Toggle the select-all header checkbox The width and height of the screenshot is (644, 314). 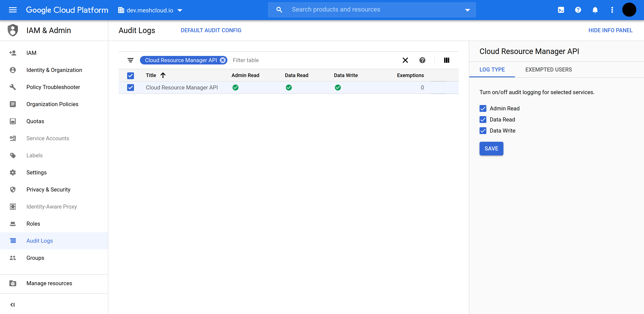130,76
